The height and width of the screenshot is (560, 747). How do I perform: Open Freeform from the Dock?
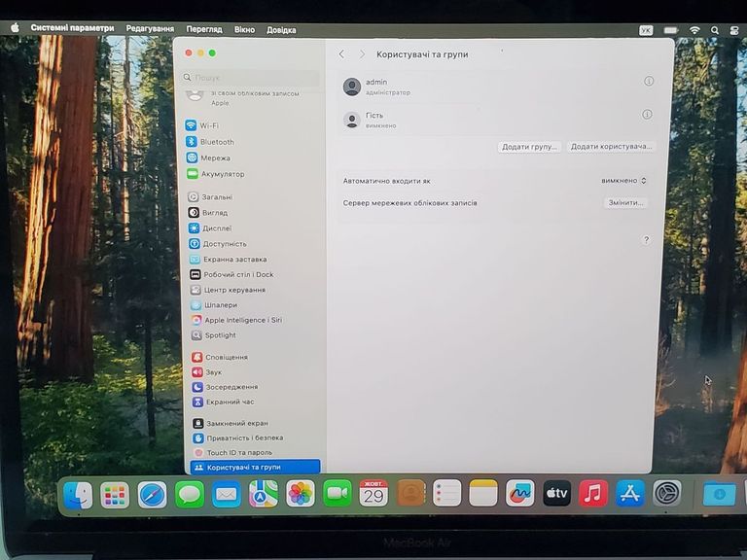(519, 493)
